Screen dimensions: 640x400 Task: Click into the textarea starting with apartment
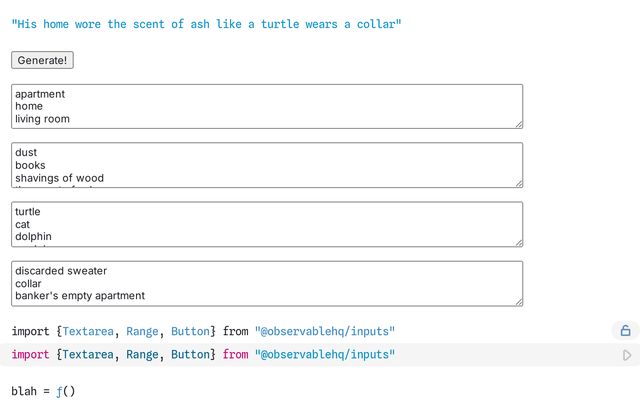click(x=300, y=106)
